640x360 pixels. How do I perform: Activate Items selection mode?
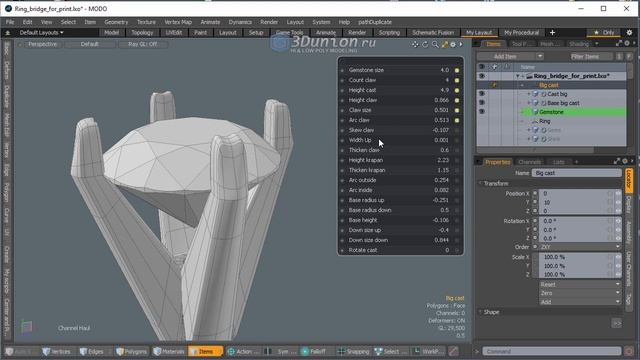click(205, 351)
